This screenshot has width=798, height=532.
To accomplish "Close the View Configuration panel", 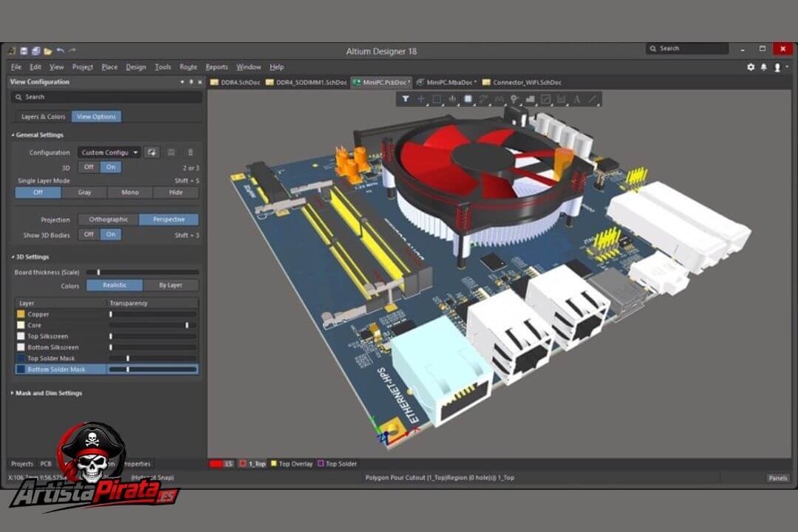I will point(200,82).
